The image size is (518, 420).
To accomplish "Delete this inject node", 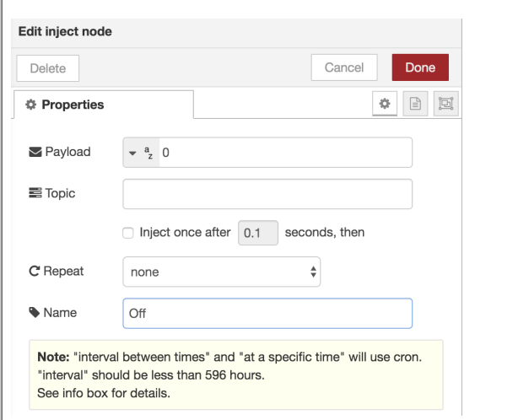I will [48, 68].
